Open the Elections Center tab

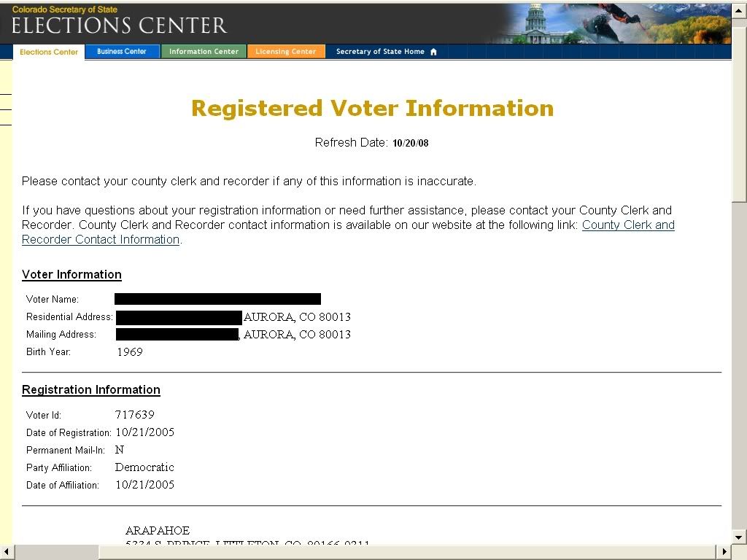click(x=49, y=52)
